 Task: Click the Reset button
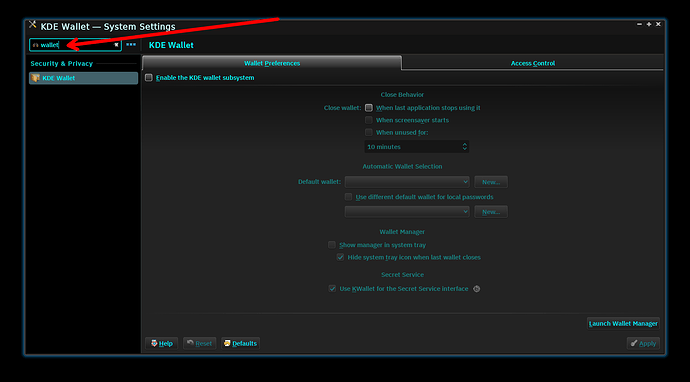pyautogui.click(x=199, y=343)
